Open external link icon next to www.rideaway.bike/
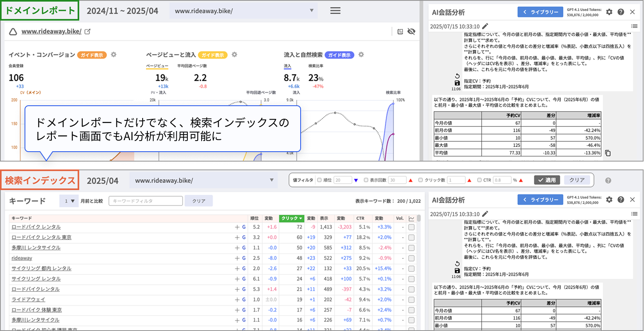This screenshot has height=331, width=644. [88, 31]
